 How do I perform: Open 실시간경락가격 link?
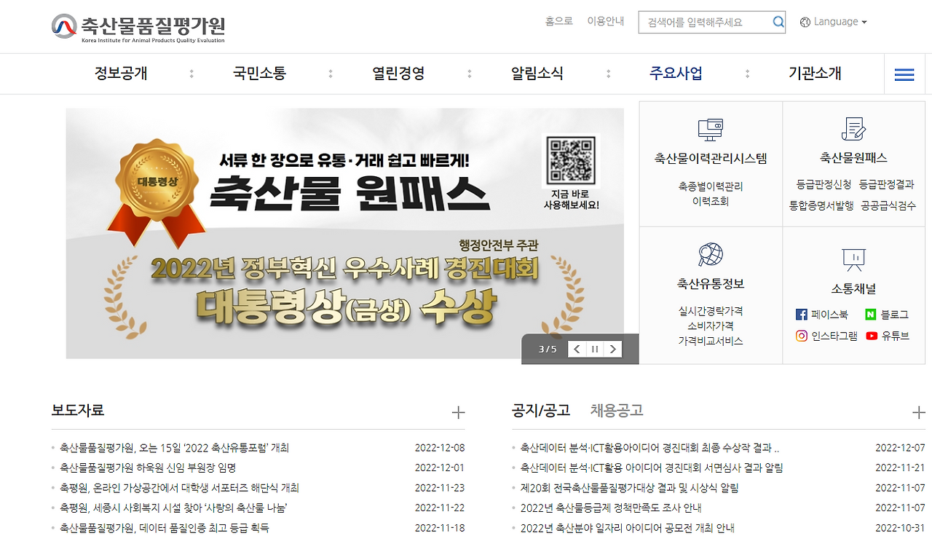711,311
